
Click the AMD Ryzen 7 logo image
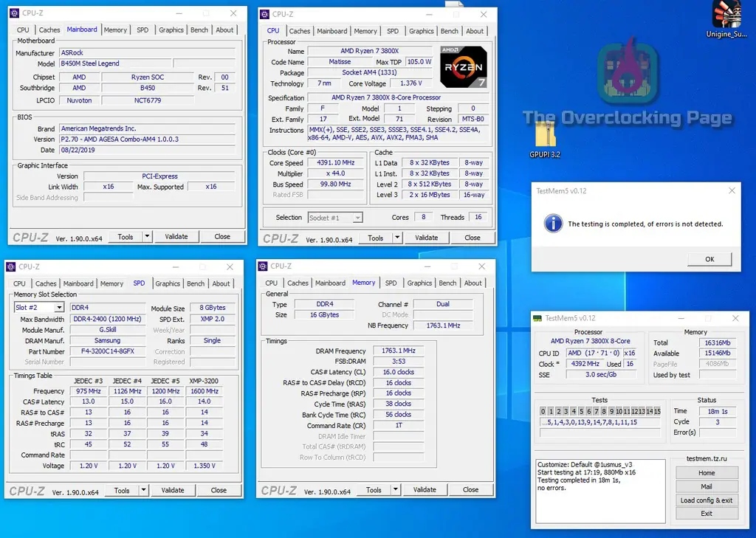464,67
